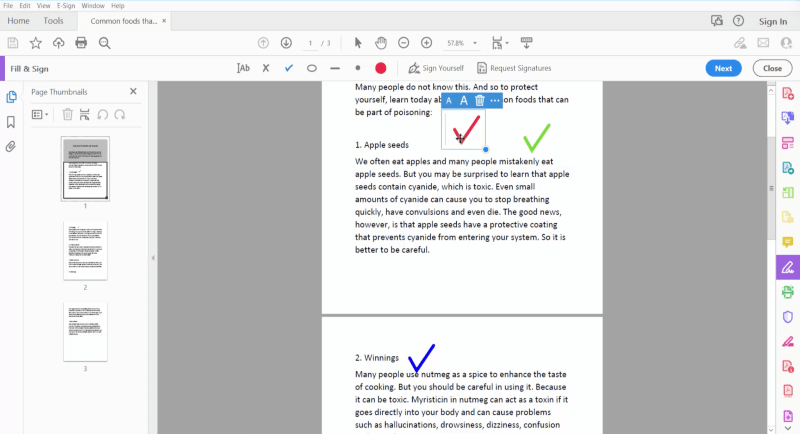Switch to the Home tab
Image resolution: width=800 pixels, height=434 pixels.
[x=18, y=21]
